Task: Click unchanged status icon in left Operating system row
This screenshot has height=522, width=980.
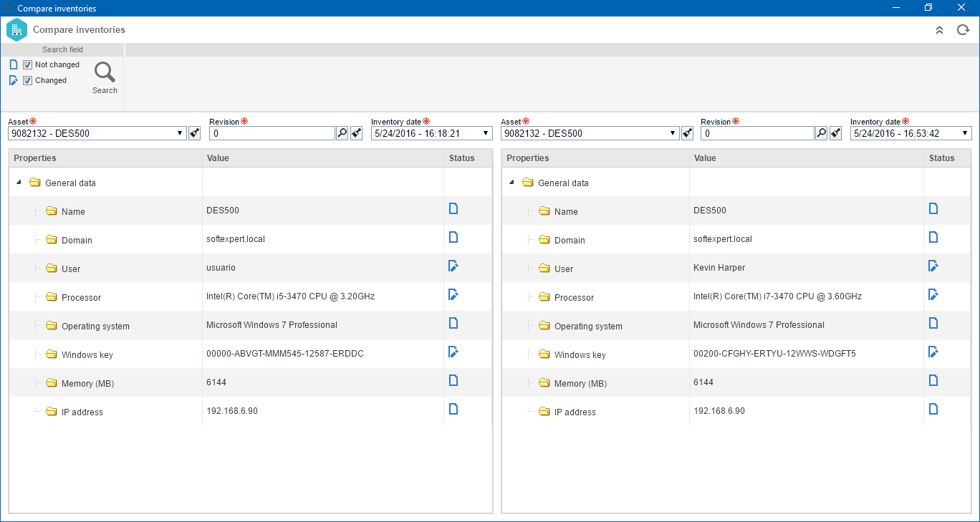Action: (453, 324)
